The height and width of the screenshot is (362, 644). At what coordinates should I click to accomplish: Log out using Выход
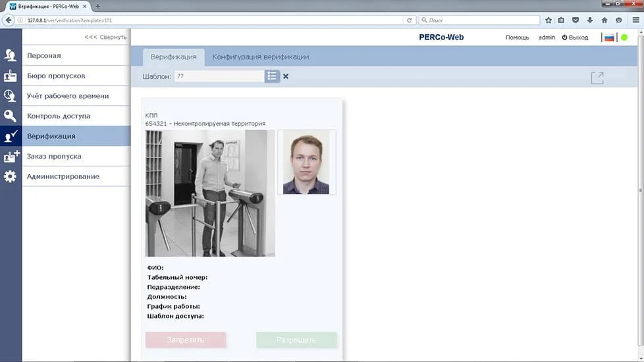click(575, 38)
